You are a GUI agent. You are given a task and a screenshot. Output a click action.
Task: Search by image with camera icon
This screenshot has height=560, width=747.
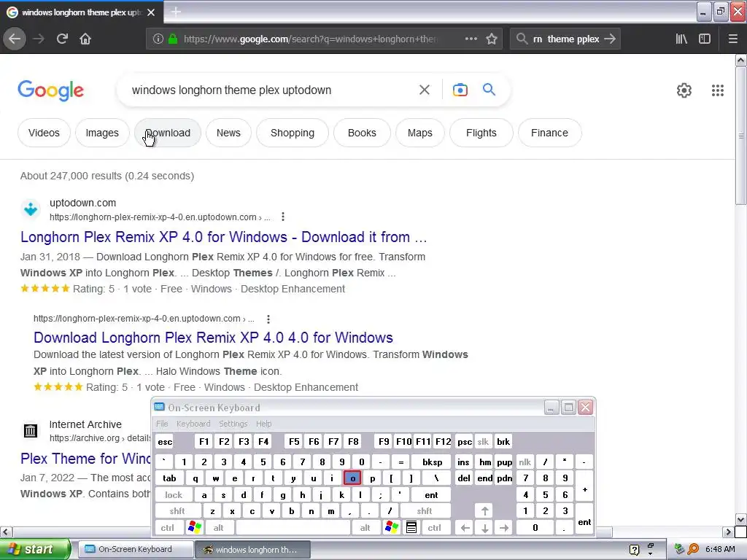[x=460, y=90]
